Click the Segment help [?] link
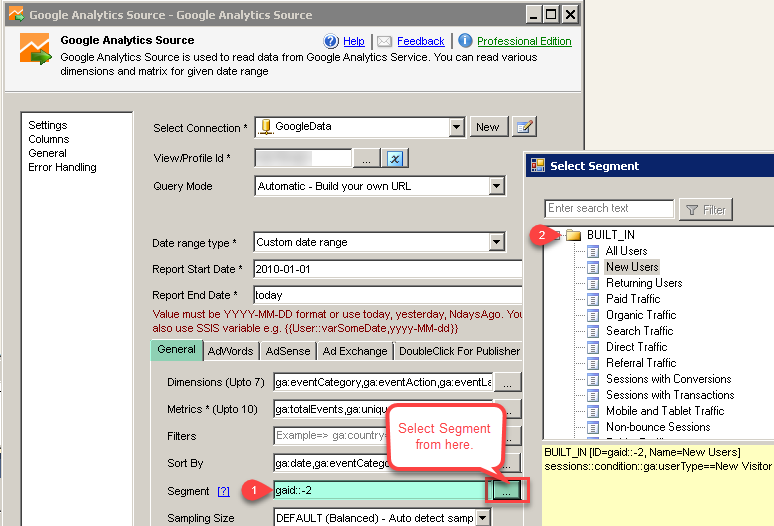The image size is (774, 526). tap(224, 491)
